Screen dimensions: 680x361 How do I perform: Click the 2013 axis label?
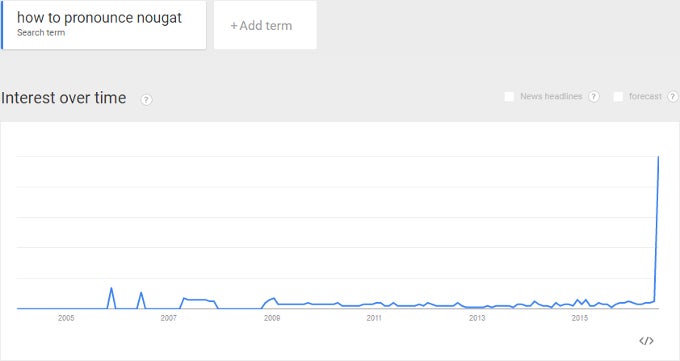pos(477,318)
